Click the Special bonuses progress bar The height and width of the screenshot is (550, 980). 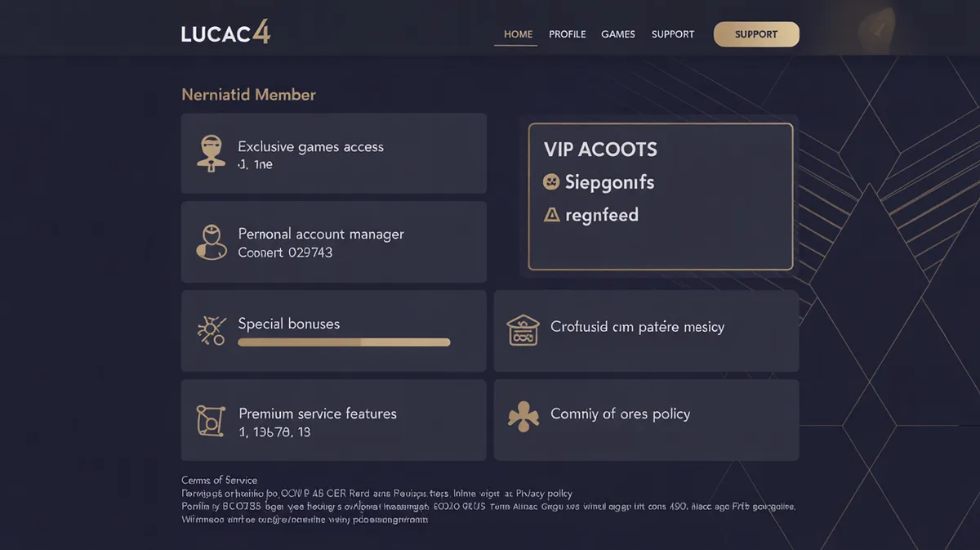[x=343, y=342]
